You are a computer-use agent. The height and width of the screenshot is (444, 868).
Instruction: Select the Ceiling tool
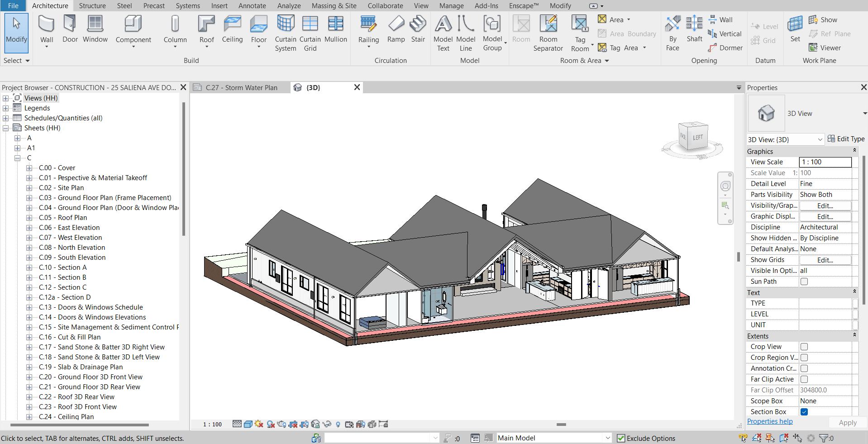point(232,29)
